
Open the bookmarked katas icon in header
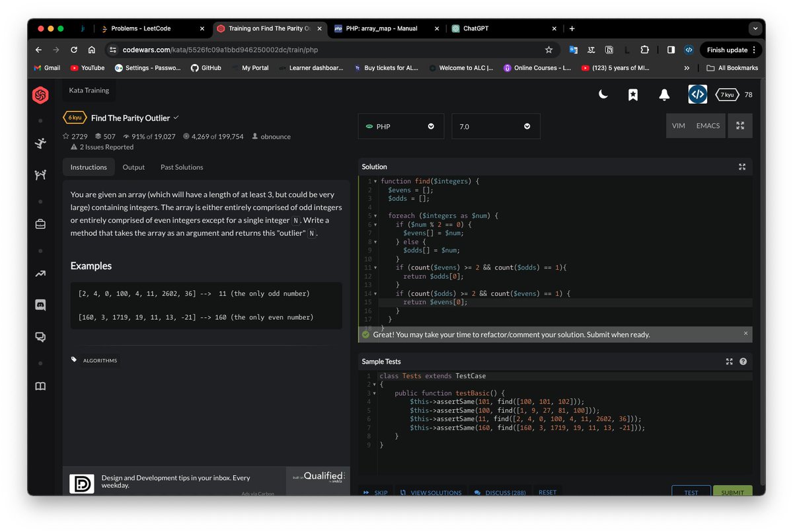point(633,95)
